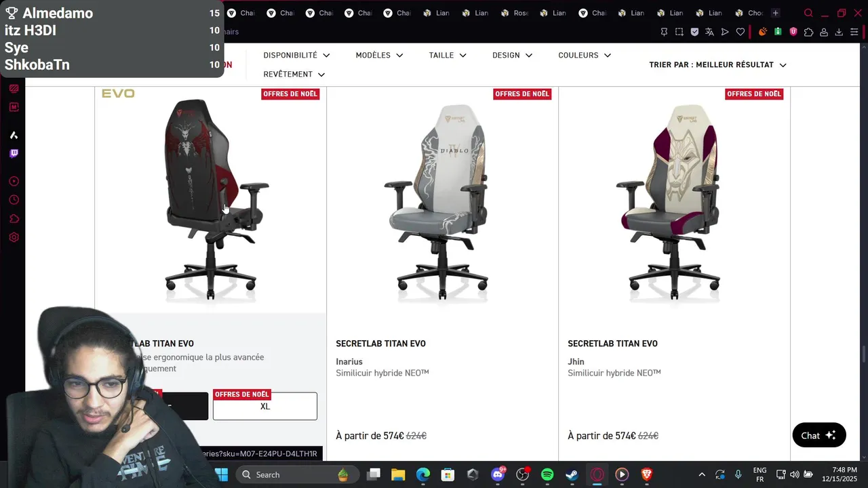Open the Aria AI sidebar icon
868x488 pixels.
pos(14,135)
